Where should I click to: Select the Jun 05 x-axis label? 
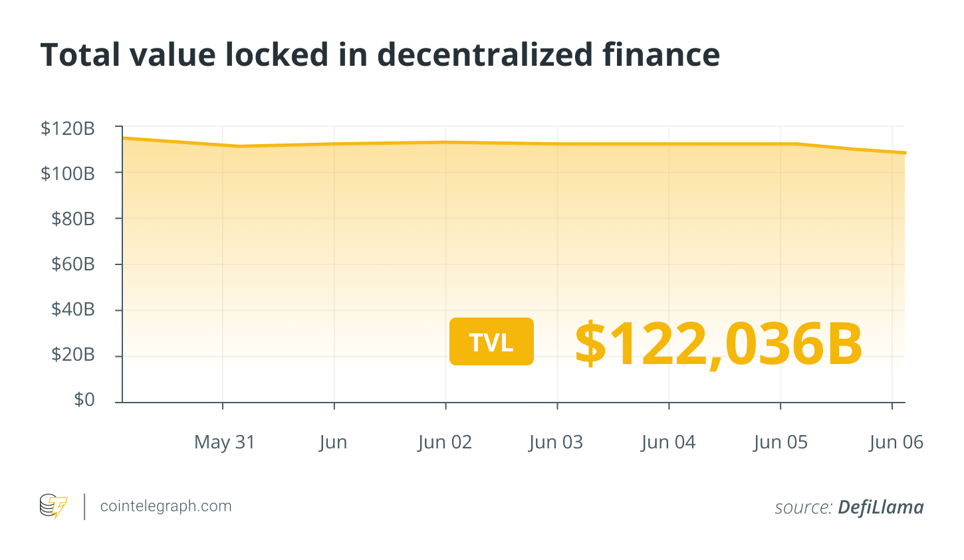(x=781, y=442)
